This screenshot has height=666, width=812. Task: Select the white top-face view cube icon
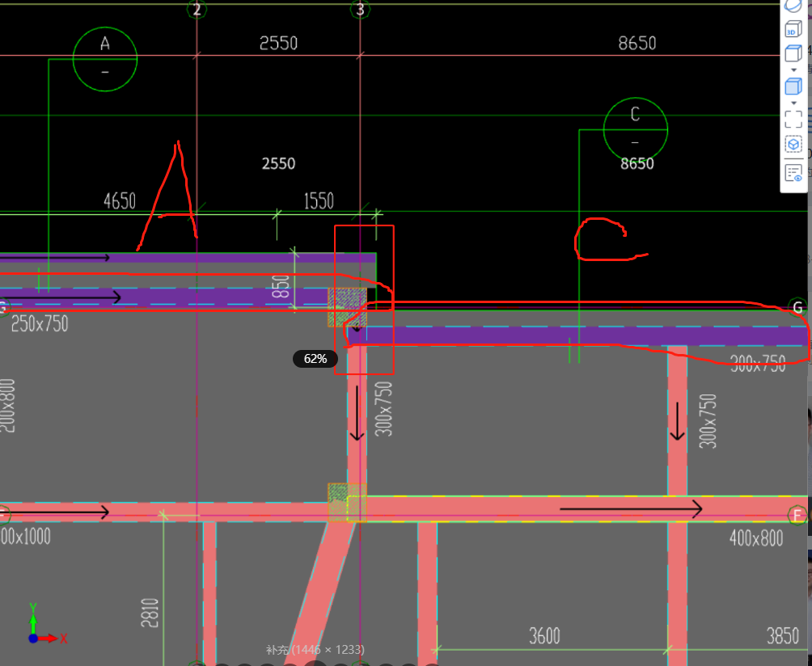click(x=793, y=53)
